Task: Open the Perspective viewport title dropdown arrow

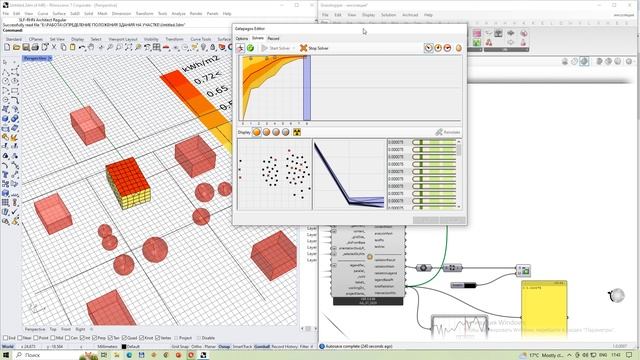Action: [50, 58]
